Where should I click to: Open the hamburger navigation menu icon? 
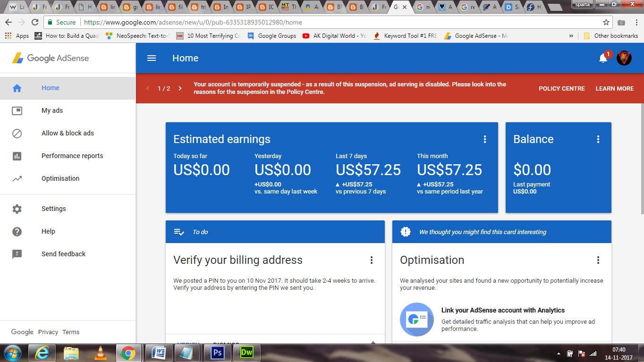(152, 58)
